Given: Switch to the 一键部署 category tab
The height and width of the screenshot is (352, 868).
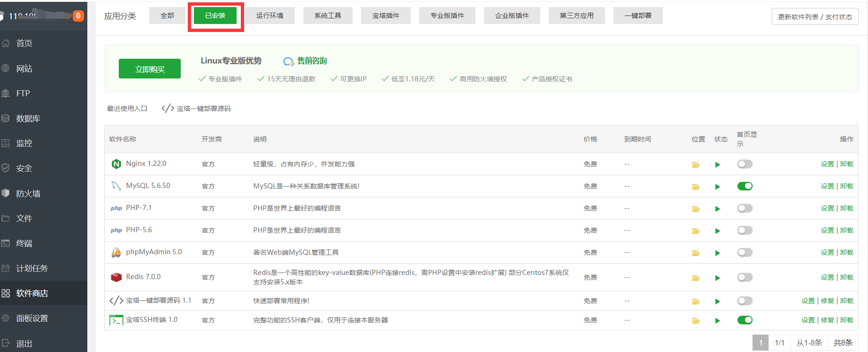Looking at the screenshot, I should click(x=638, y=16).
